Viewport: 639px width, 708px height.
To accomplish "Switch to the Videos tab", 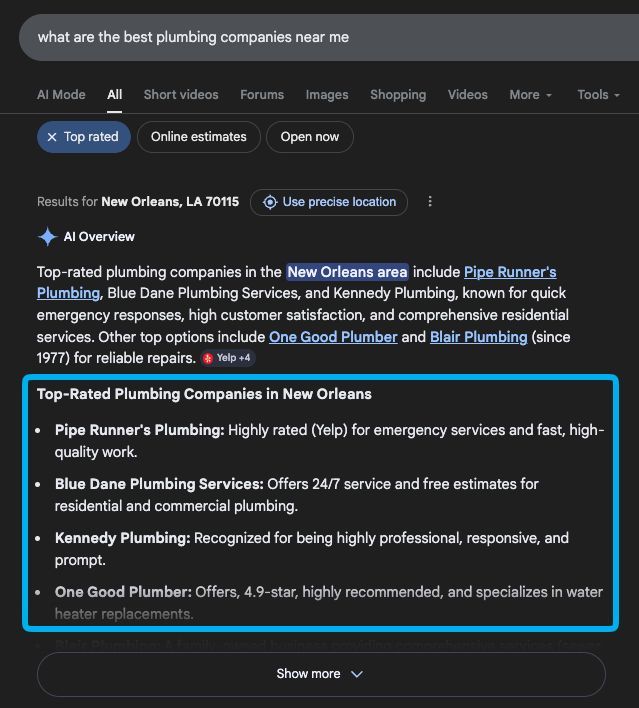I will click(x=467, y=94).
